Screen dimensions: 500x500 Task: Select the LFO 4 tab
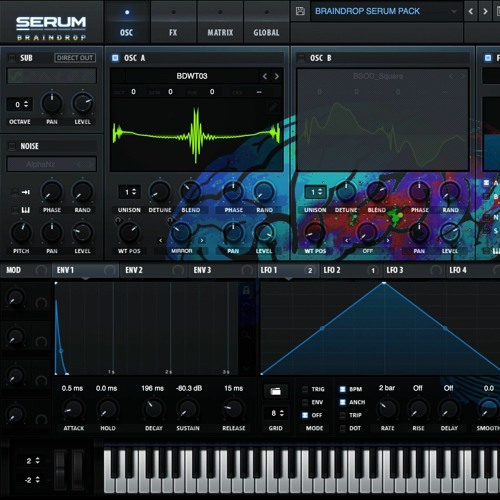click(x=473, y=270)
